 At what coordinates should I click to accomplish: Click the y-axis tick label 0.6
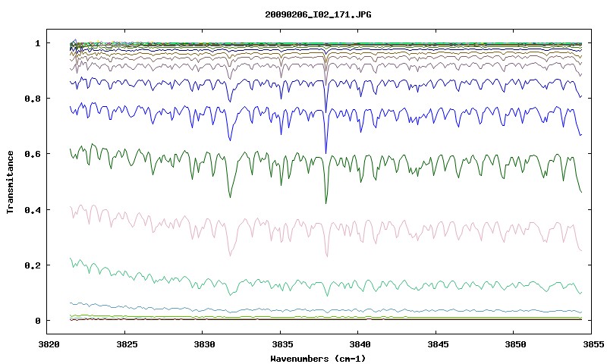pyautogui.click(x=33, y=154)
